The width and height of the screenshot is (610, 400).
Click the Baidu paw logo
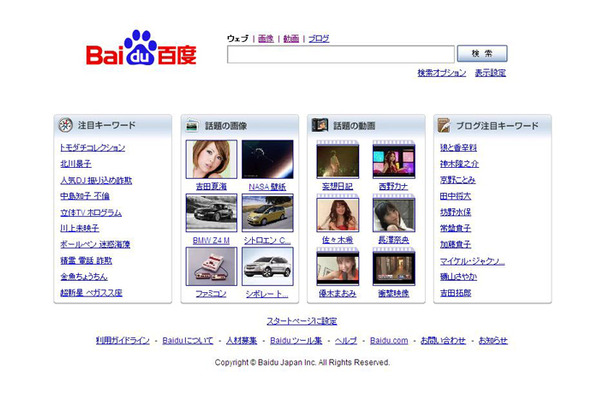(141, 47)
